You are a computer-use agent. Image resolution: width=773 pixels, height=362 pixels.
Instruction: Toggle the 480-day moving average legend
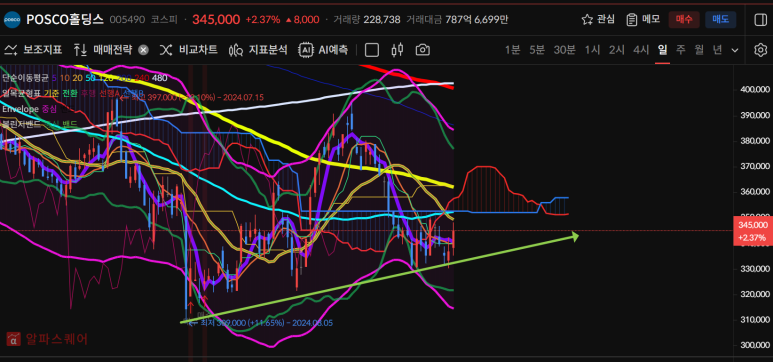click(x=160, y=78)
